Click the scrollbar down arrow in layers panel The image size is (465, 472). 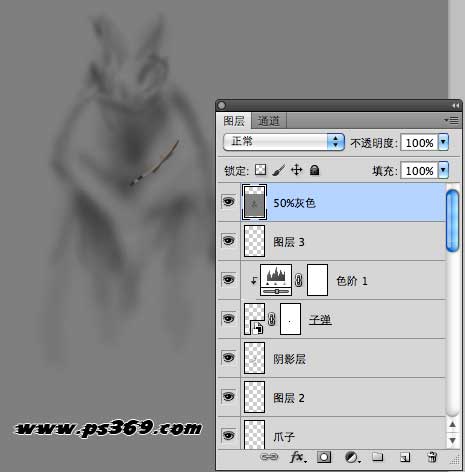point(452,440)
